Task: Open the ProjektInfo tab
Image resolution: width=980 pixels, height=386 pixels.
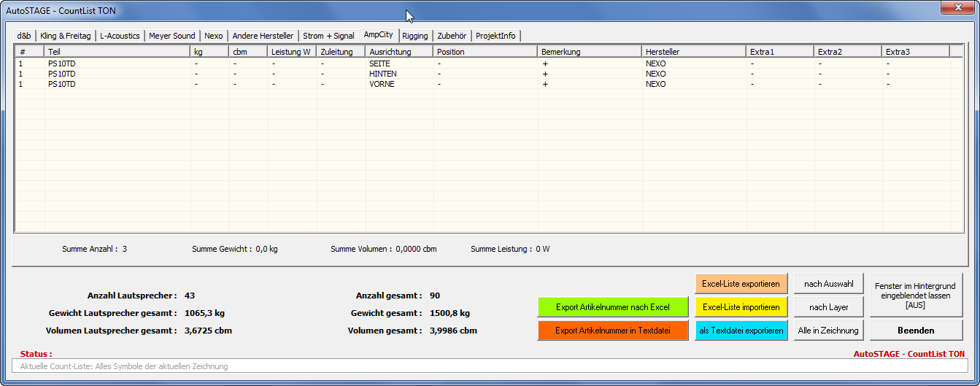Action: pyautogui.click(x=495, y=36)
